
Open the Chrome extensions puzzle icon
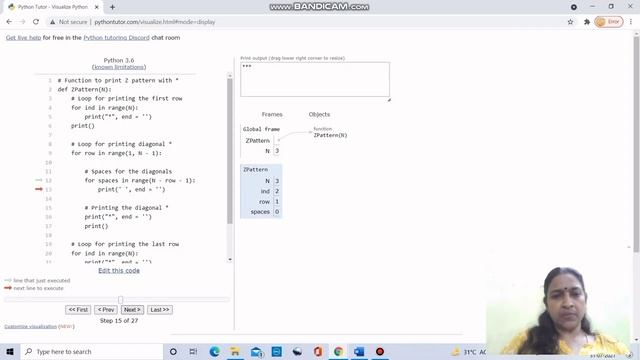click(587, 22)
